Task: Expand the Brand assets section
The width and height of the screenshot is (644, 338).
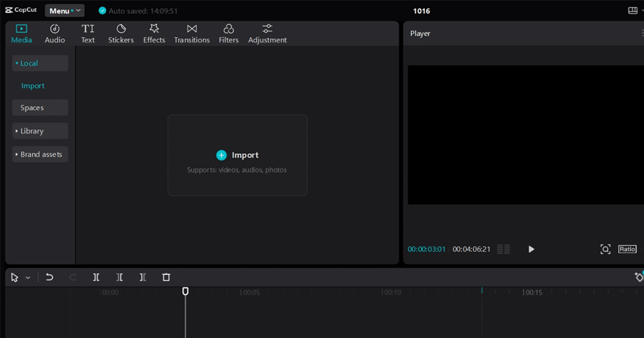Action: click(x=40, y=155)
